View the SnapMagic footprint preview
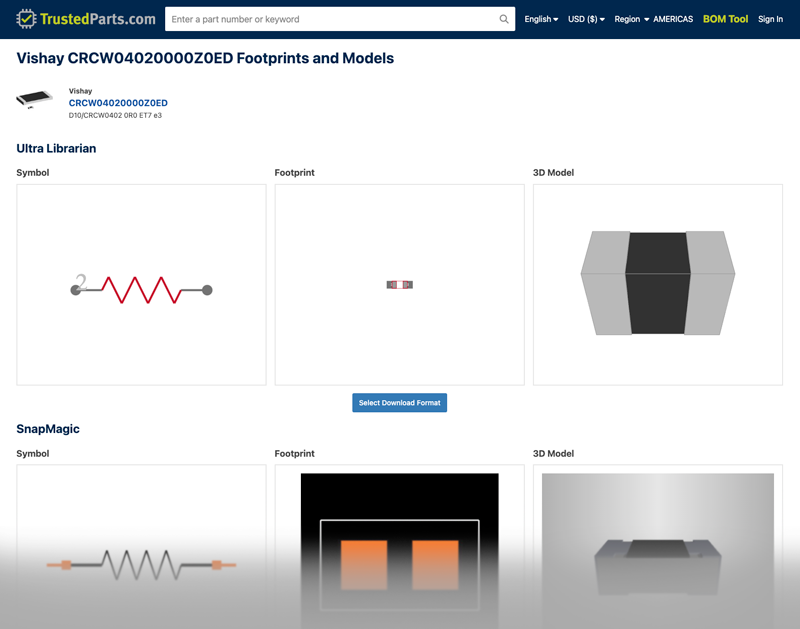This screenshot has height=629, width=800. click(399, 546)
